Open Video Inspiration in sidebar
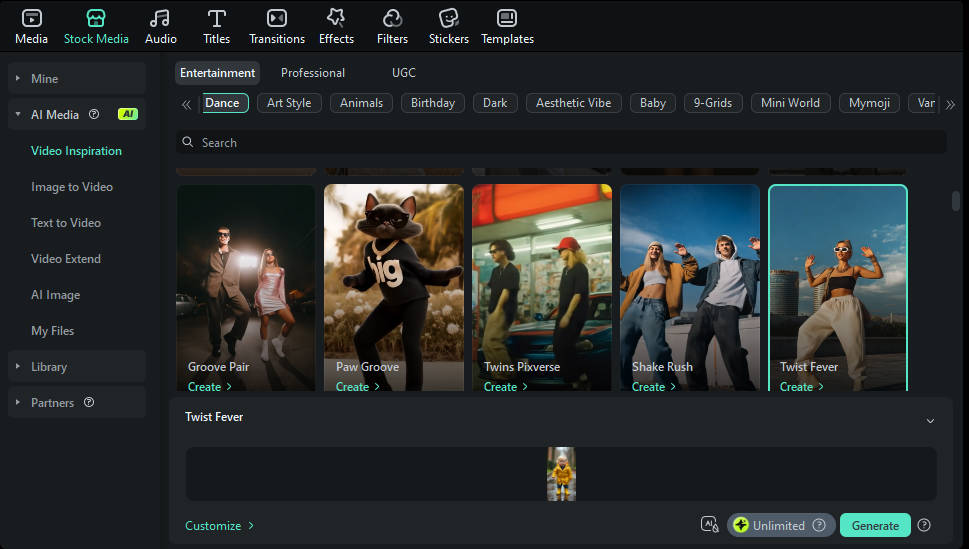969x549 pixels. pyautogui.click(x=77, y=151)
